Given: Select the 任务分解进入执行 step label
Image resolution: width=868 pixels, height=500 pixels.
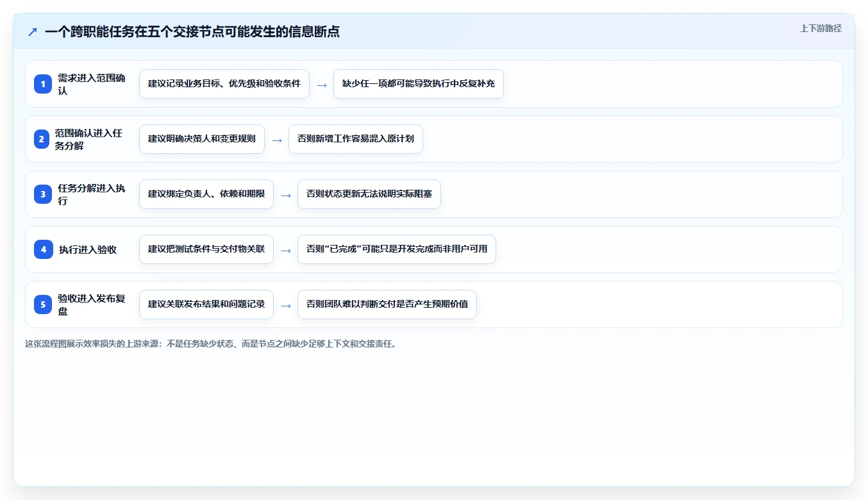Looking at the screenshot, I should coord(92,194).
